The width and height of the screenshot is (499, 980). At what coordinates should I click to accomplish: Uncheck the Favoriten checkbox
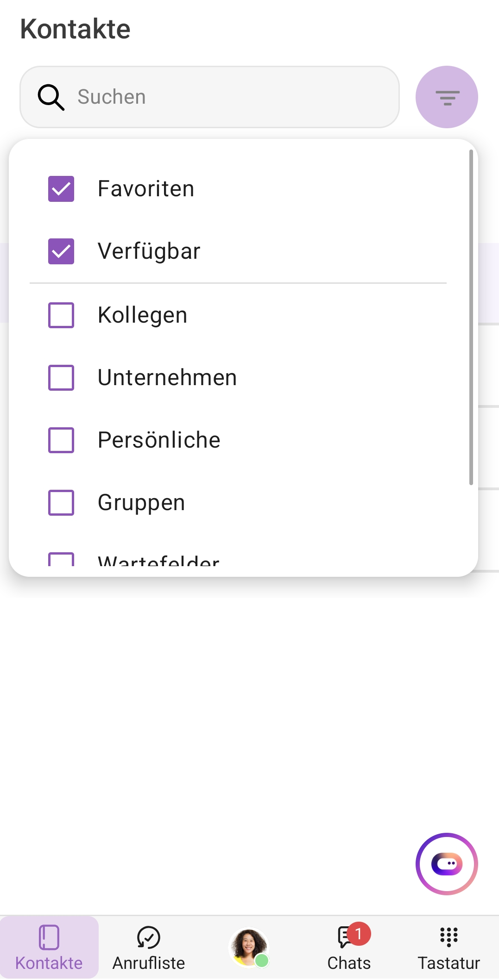[61, 189]
